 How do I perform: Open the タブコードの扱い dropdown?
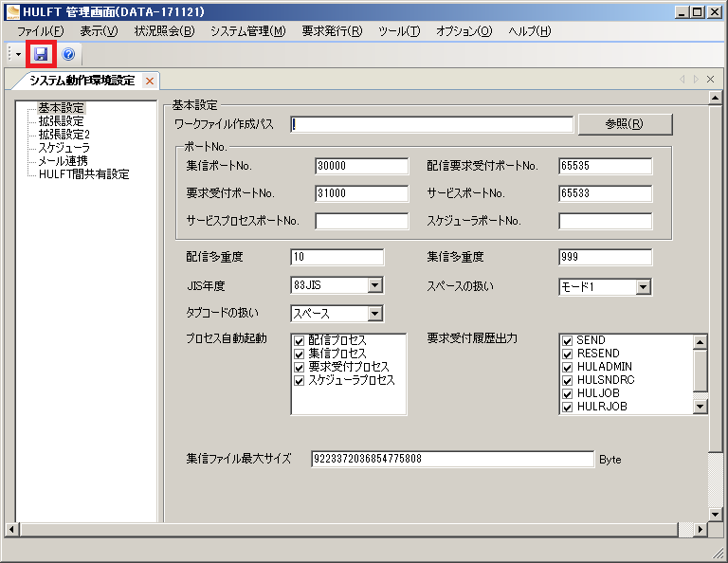point(374,314)
